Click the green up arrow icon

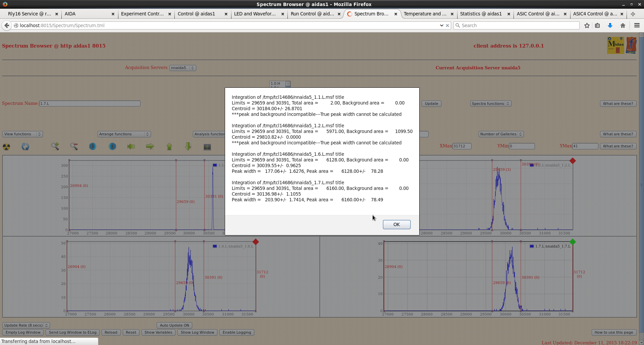pyautogui.click(x=169, y=146)
